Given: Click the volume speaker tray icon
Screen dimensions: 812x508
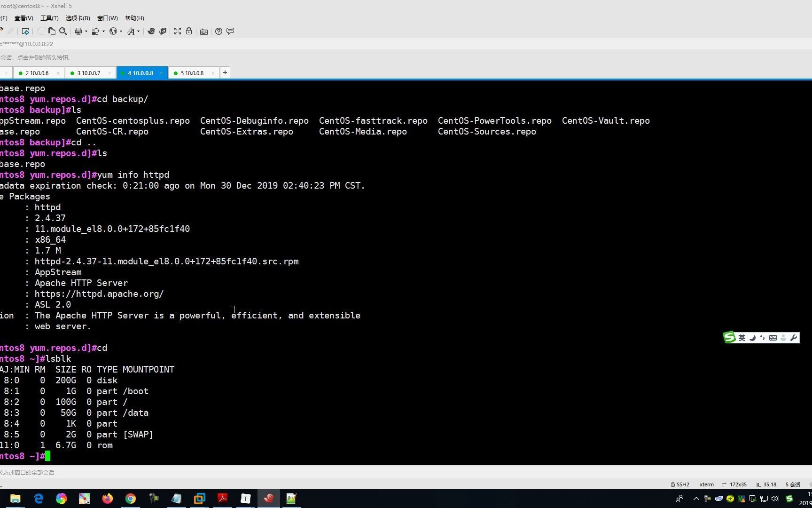Looking at the screenshot, I should pos(775,499).
